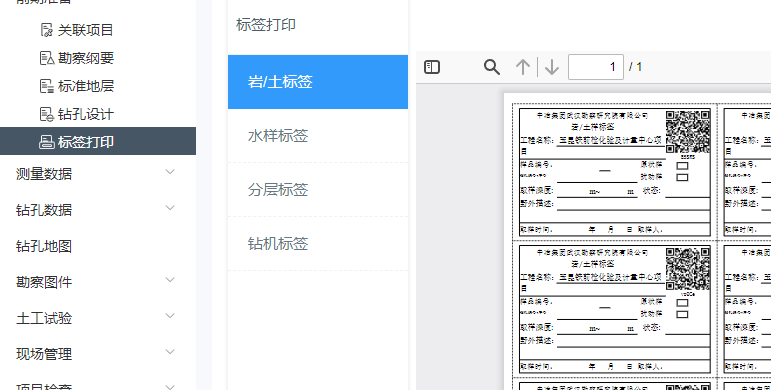Click the 现场管理 menu label
Screen dimensions: 771x390
(44, 354)
